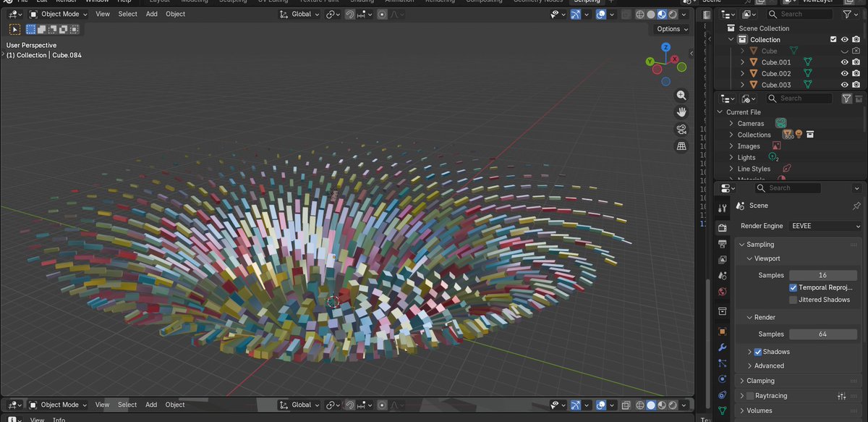The image size is (868, 422).
Task: Click the properties editor search field
Action: 788,187
